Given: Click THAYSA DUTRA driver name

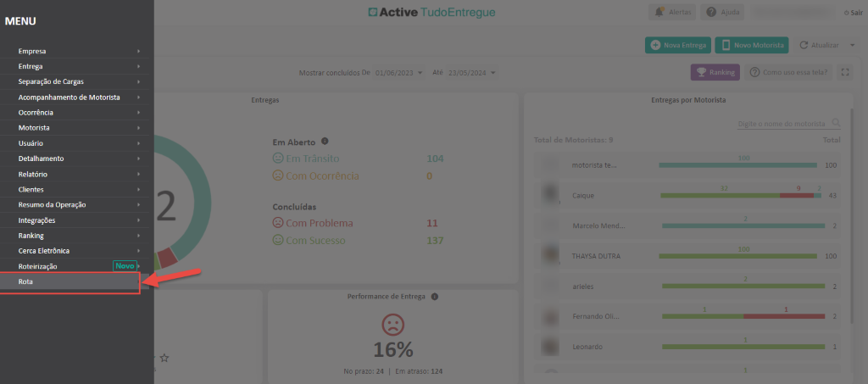Looking at the screenshot, I should coord(596,256).
